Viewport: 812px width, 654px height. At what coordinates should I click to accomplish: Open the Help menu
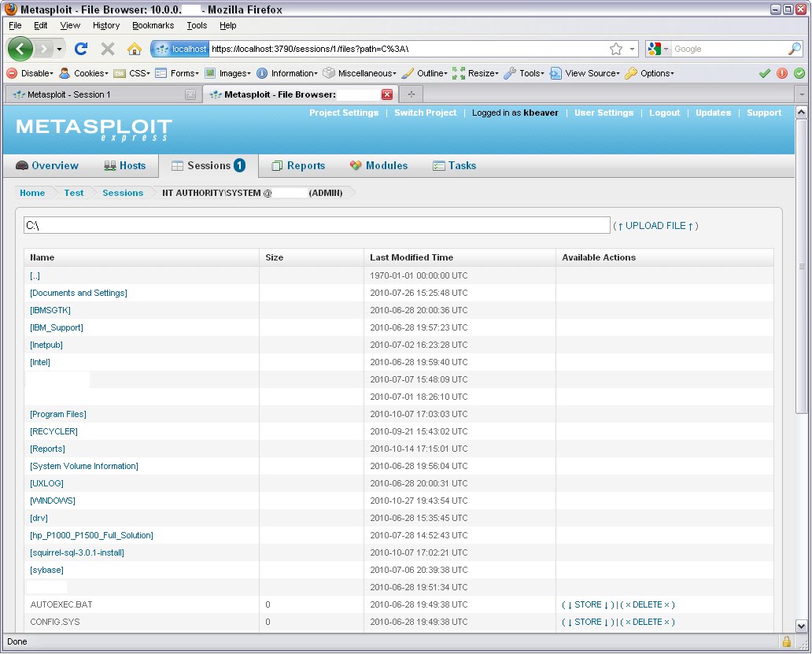[228, 25]
